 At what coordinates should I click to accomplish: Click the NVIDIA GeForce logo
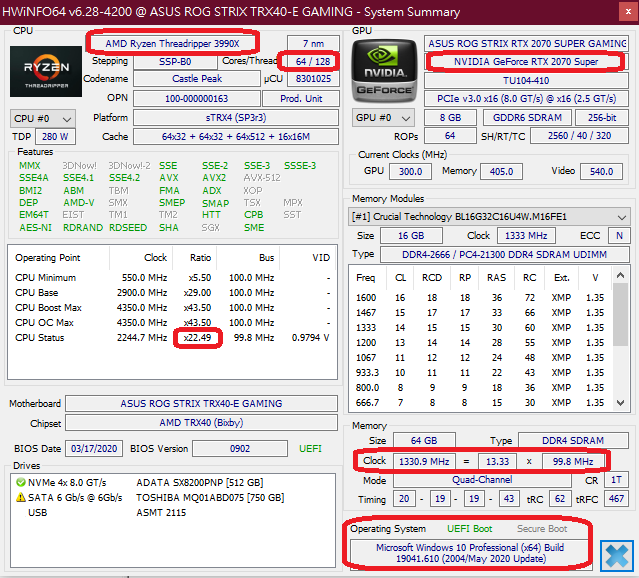(x=384, y=71)
